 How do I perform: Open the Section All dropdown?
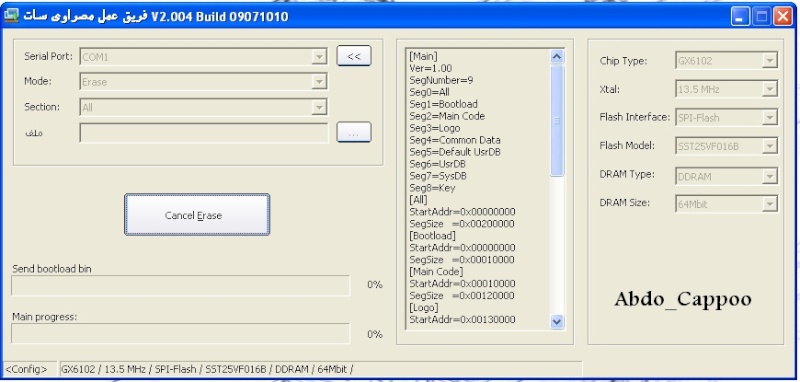point(203,107)
